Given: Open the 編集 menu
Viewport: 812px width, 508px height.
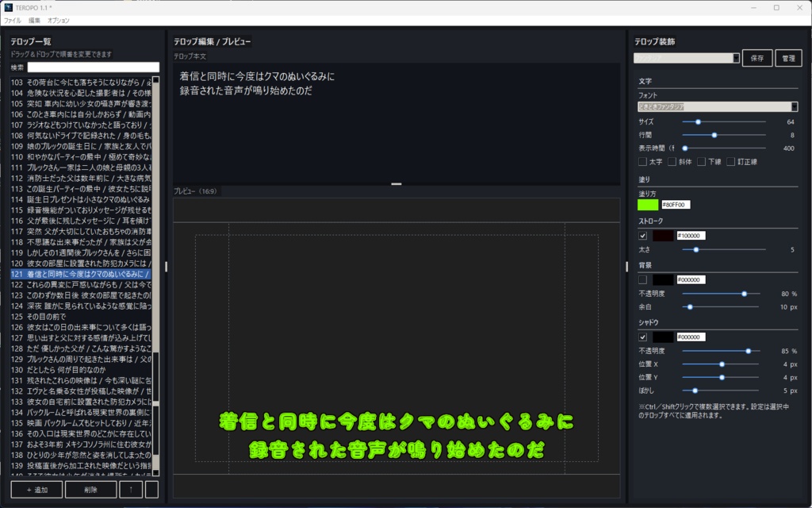Looking at the screenshot, I should click(34, 21).
